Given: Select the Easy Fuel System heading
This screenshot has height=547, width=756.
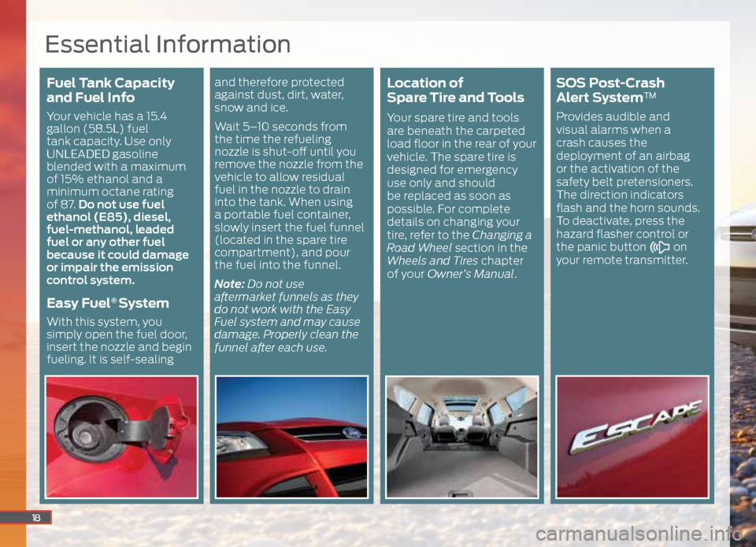Looking at the screenshot, I should click(107, 303).
